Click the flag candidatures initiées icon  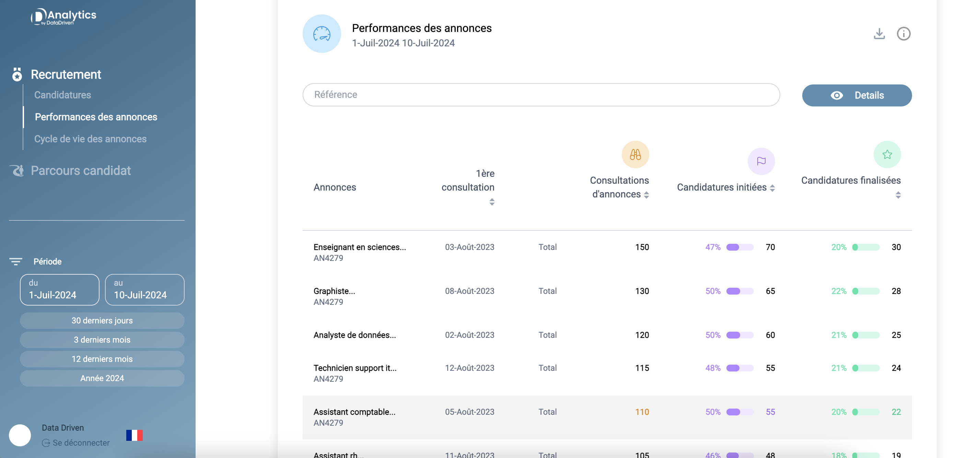coord(761,161)
